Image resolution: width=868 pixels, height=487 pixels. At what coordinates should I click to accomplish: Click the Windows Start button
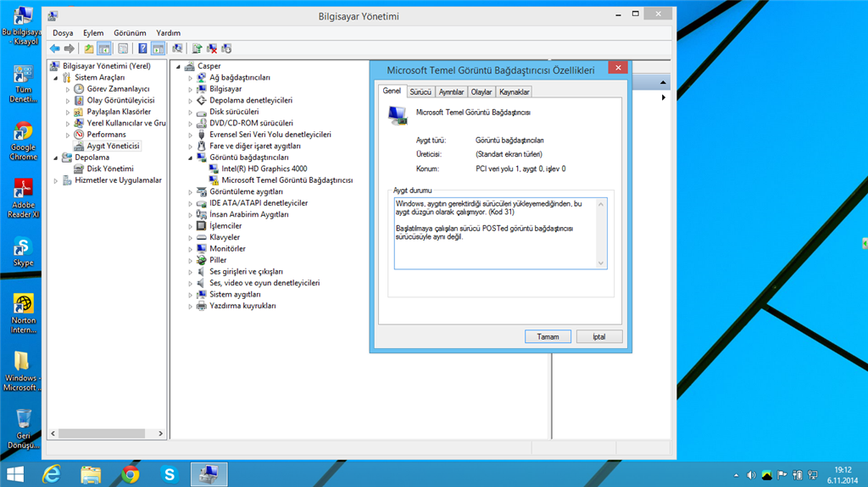click(15, 474)
